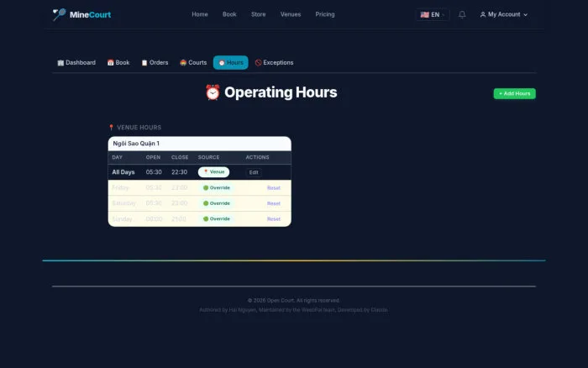Viewport: 588px width, 368px height.
Task: Click the Ngôi Sao Quận 1 venue header
Action: (200, 144)
